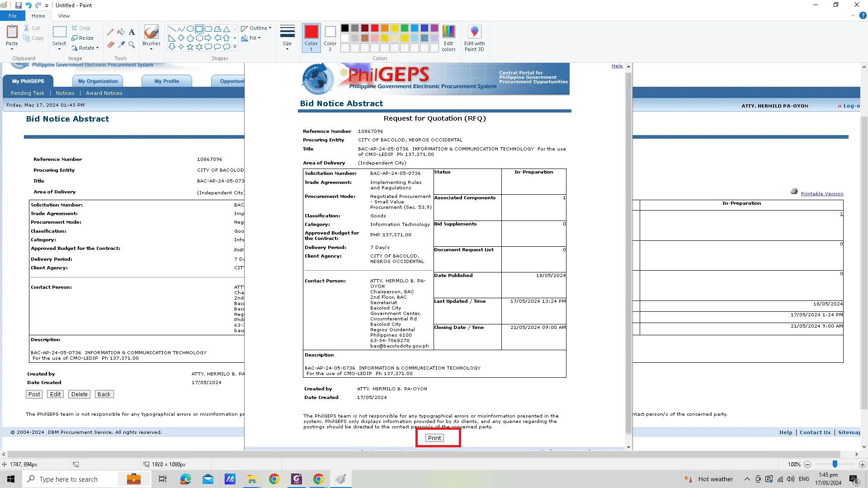Pick the Fill with color bucket tool
Screen dimensions: 868x488
pos(121,32)
